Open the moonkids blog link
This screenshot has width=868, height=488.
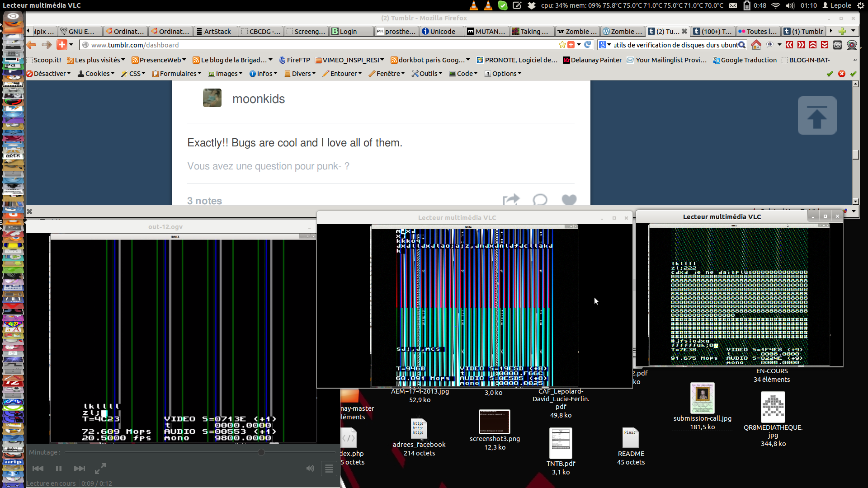point(258,99)
